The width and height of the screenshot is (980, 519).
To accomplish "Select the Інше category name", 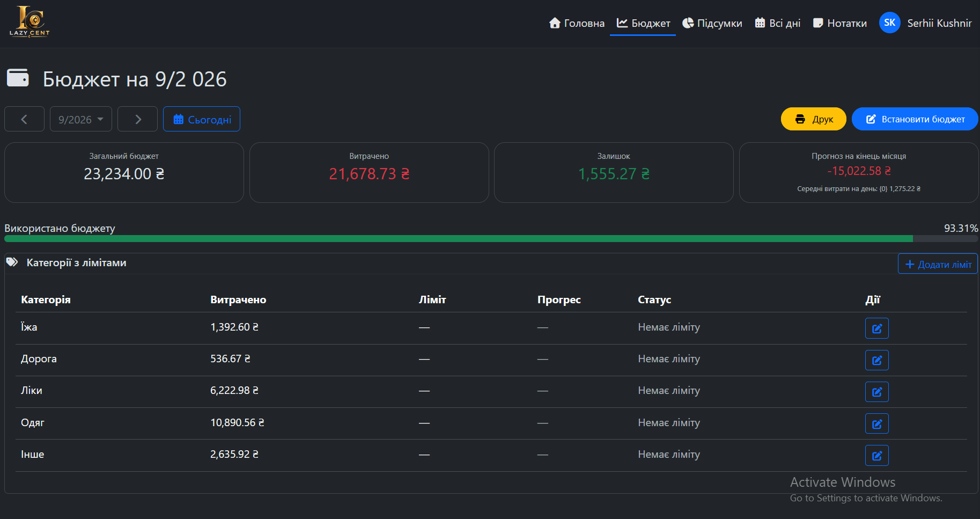I will pos(32,454).
